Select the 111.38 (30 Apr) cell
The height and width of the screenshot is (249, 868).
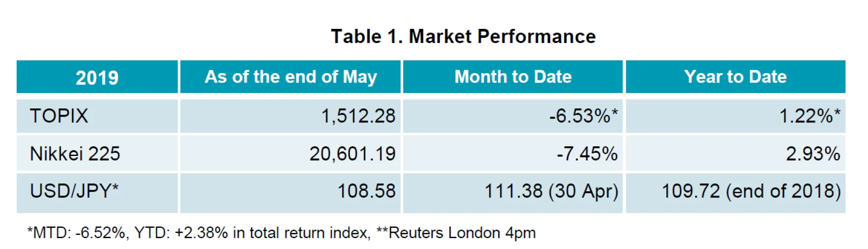click(x=551, y=191)
